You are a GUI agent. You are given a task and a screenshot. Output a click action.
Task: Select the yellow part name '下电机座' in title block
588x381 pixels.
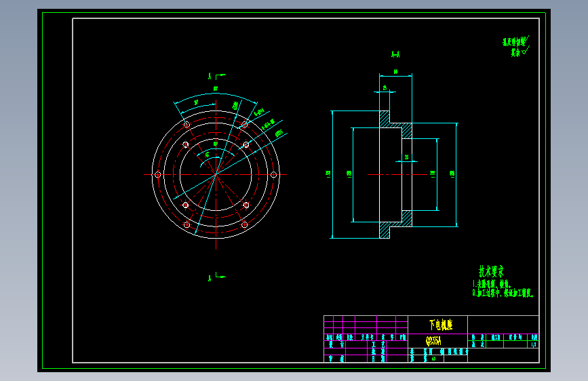click(x=441, y=325)
